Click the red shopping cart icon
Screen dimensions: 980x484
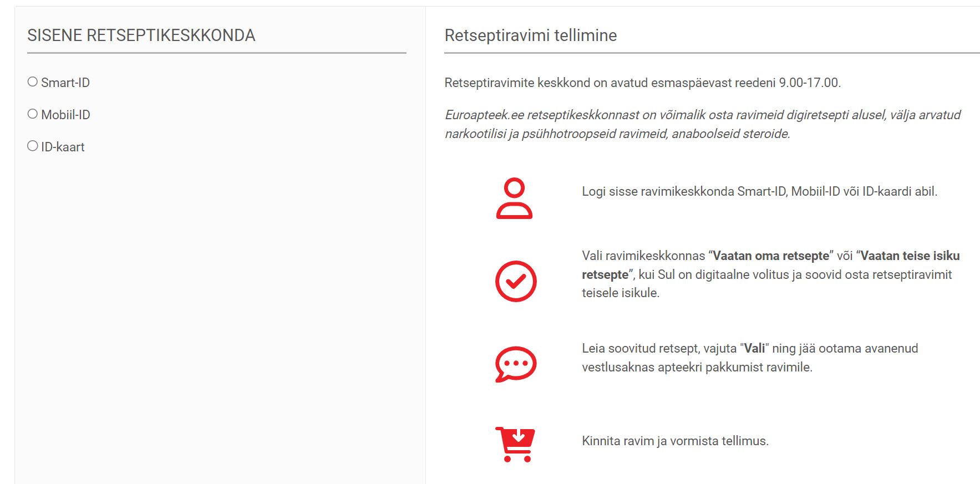515,445
